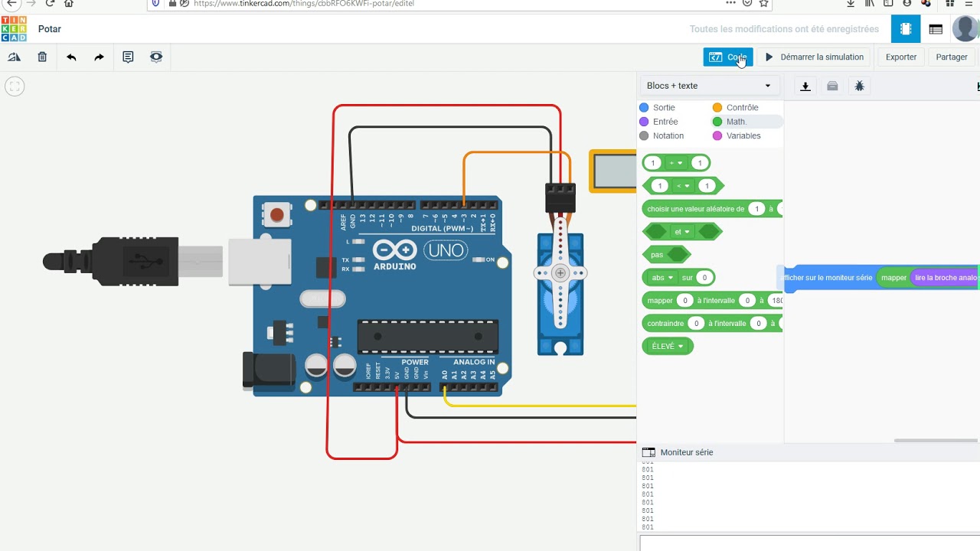The width and height of the screenshot is (980, 551).
Task: Click the 'lire la broche analogique' block
Action: click(x=945, y=278)
